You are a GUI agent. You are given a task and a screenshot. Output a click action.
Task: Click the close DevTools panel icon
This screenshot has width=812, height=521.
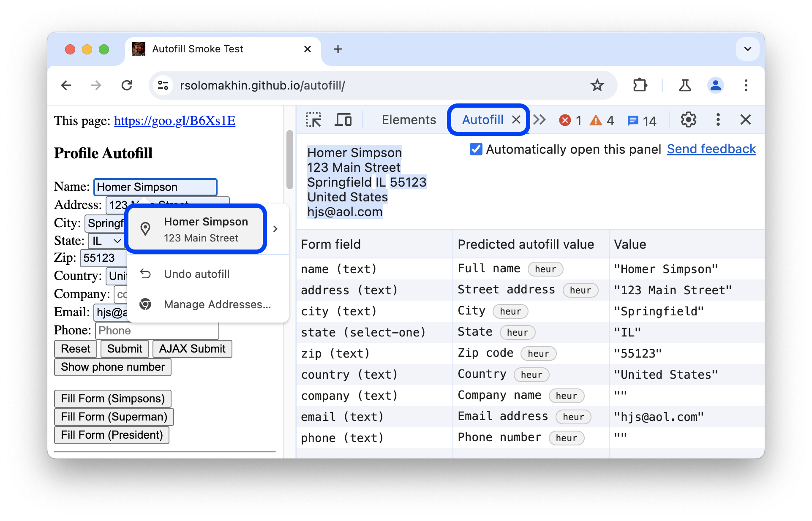[x=747, y=119]
